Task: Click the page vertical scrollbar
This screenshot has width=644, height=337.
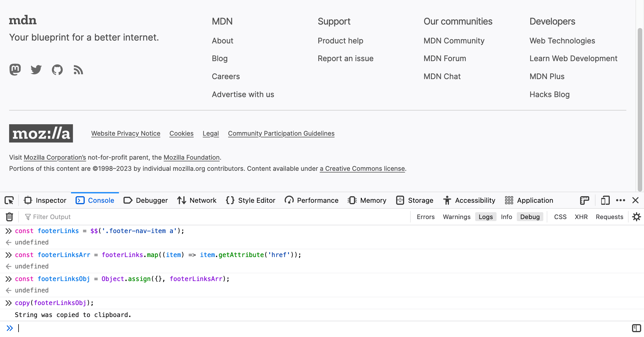Action: [640, 110]
